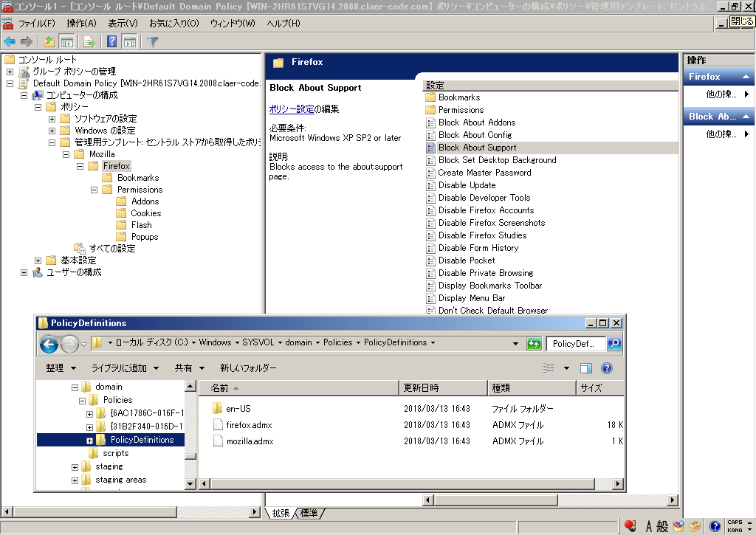Select the firefox.admx file icon
This screenshot has width=756, height=535.
pyautogui.click(x=218, y=424)
